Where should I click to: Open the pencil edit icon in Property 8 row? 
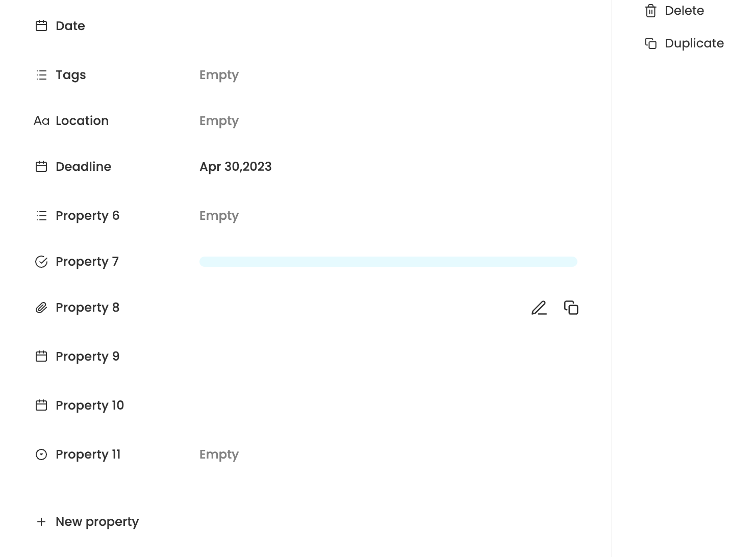tap(539, 308)
